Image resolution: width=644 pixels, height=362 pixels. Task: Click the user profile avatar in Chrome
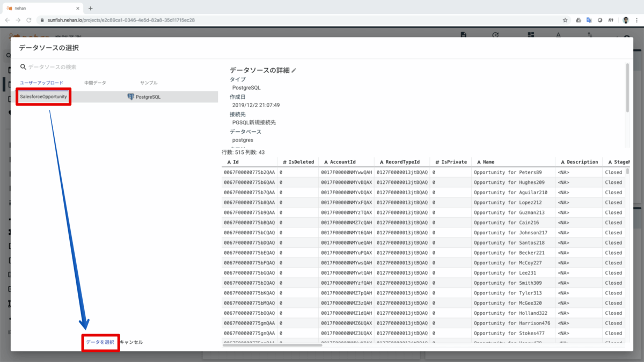(x=626, y=20)
